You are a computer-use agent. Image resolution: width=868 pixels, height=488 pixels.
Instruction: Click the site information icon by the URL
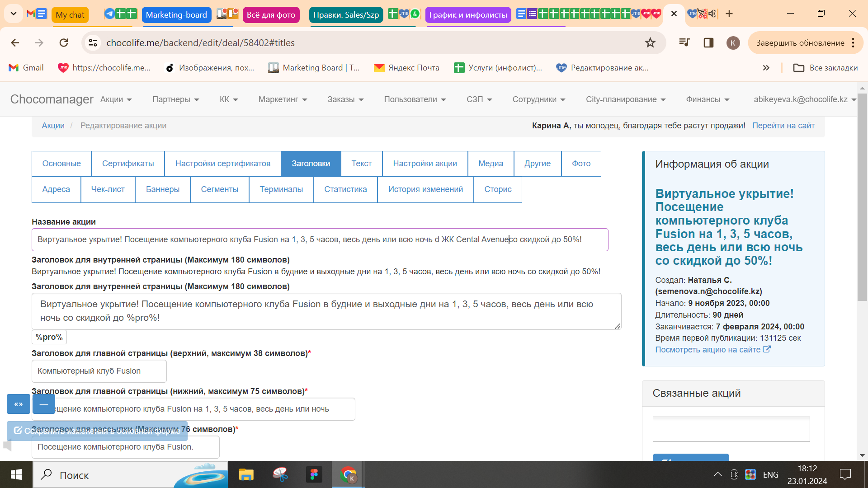tap(93, 42)
